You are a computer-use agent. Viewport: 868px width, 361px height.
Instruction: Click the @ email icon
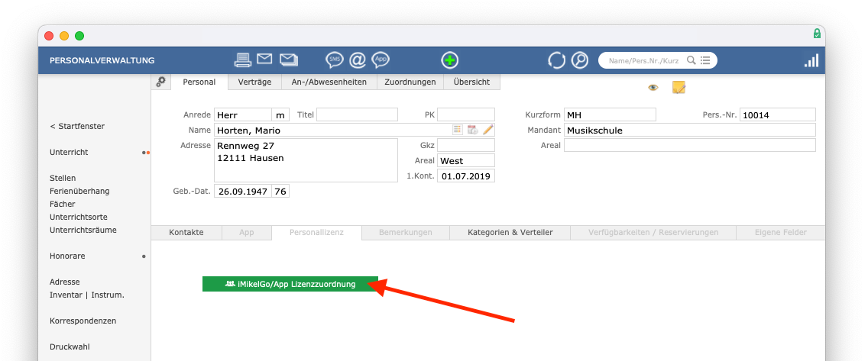coord(358,60)
